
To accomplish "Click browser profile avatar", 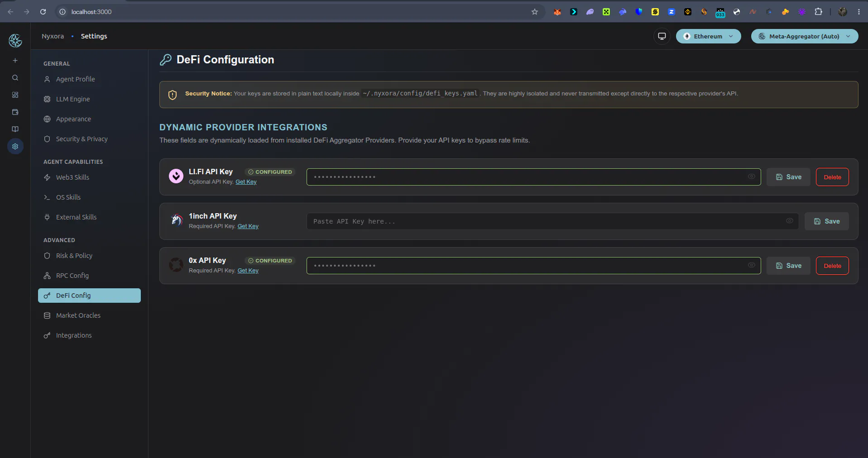I will point(843,12).
